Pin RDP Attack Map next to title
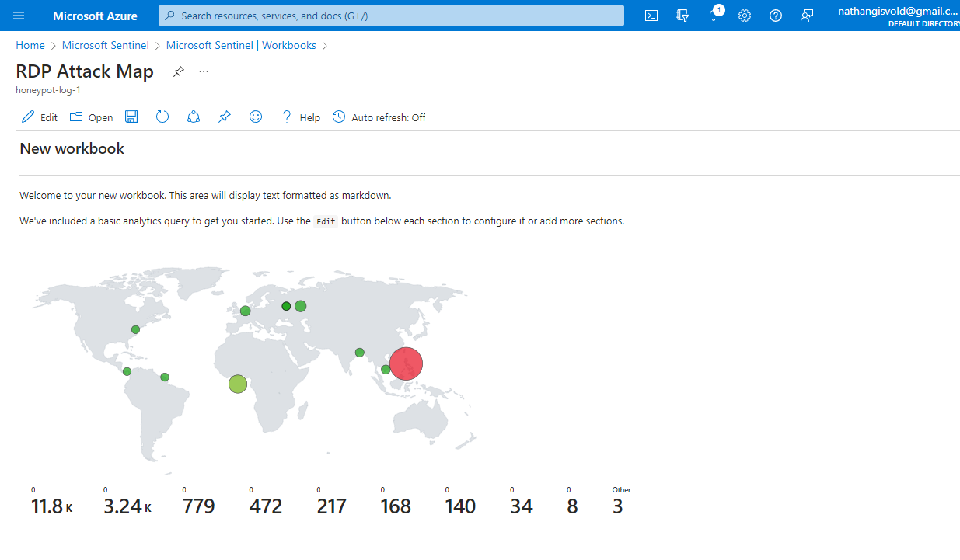 [x=179, y=71]
